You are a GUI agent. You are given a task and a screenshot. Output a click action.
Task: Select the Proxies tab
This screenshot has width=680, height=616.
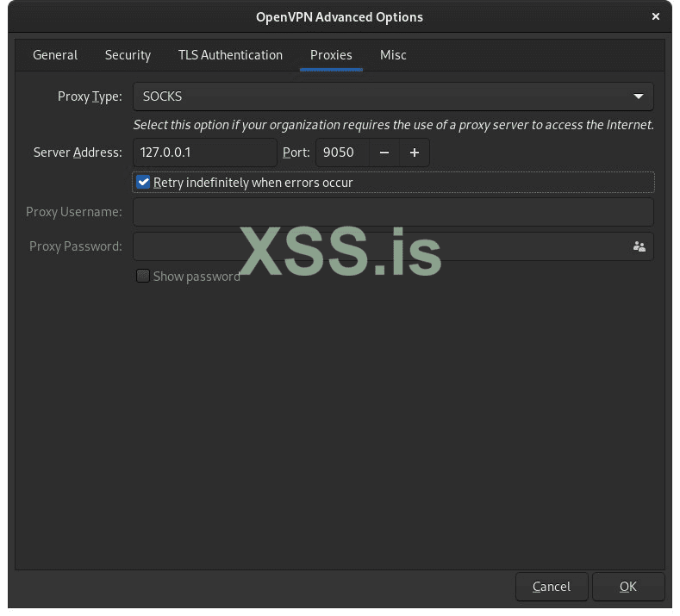click(331, 55)
